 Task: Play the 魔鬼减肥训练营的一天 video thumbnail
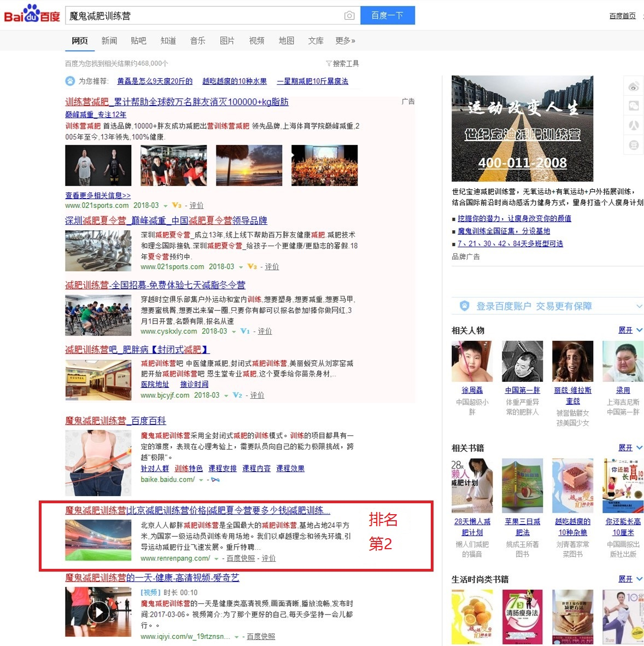click(98, 612)
